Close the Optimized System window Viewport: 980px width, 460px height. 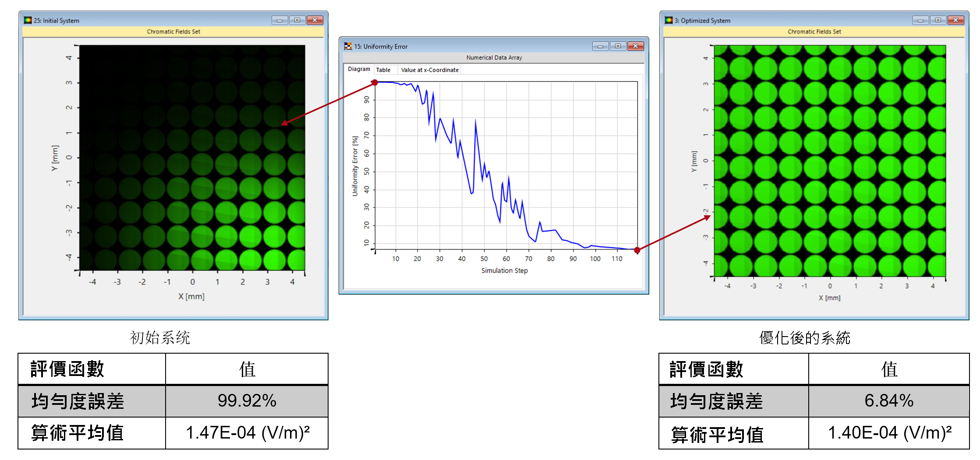(x=955, y=20)
